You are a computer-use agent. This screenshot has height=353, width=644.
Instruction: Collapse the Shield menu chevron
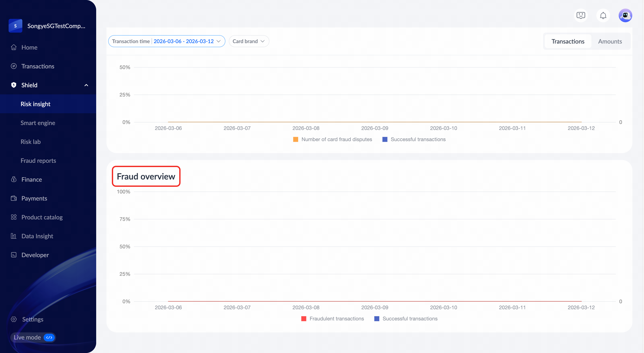(86, 85)
